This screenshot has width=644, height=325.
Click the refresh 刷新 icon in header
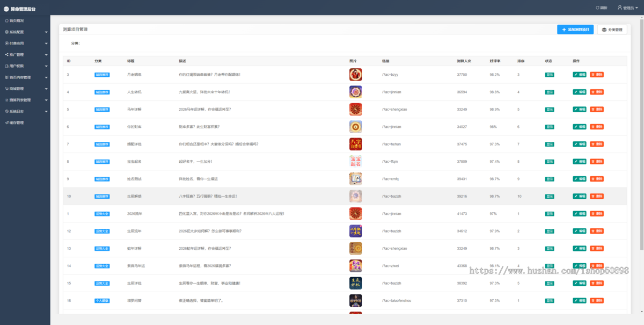coord(597,8)
